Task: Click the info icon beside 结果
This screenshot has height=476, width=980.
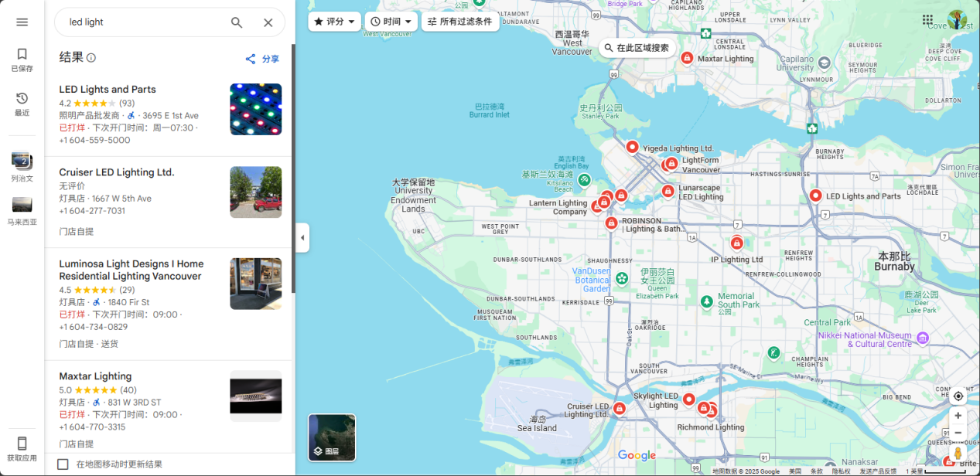Action: [x=91, y=58]
